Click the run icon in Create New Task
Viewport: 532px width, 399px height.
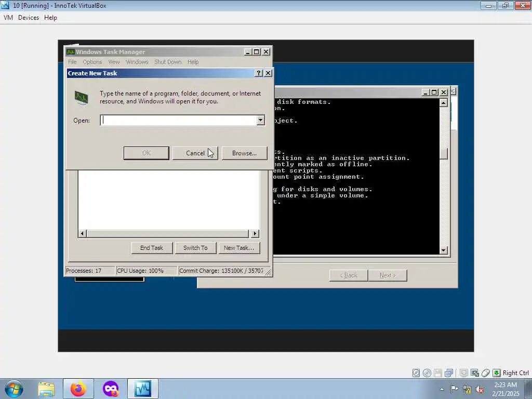click(82, 98)
